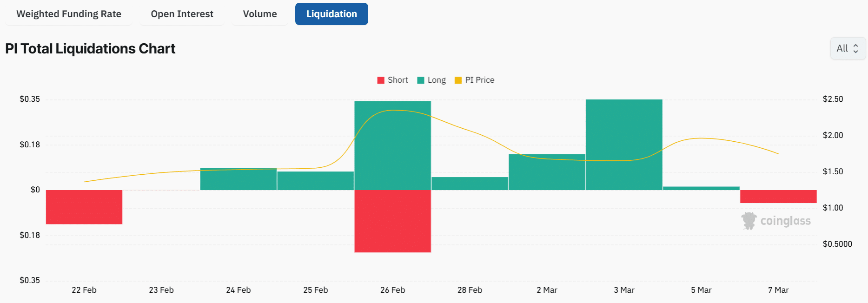Click the 7 Mar red short bar
The width and height of the screenshot is (868, 303).
[778, 197]
